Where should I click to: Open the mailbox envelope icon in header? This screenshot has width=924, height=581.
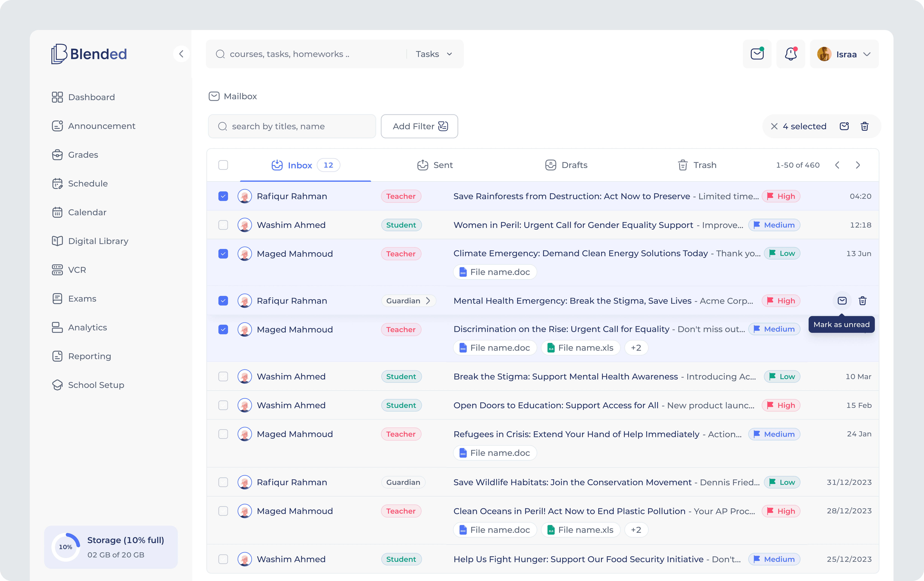pyautogui.click(x=757, y=54)
